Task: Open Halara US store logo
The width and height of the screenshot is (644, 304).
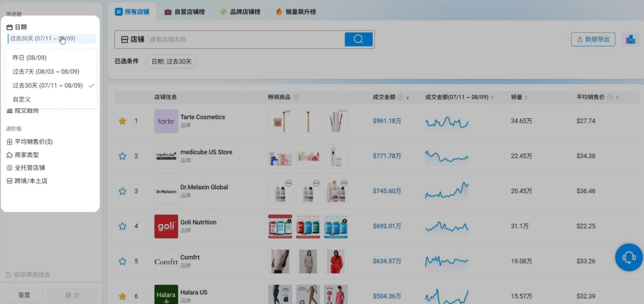Action: tap(166, 295)
